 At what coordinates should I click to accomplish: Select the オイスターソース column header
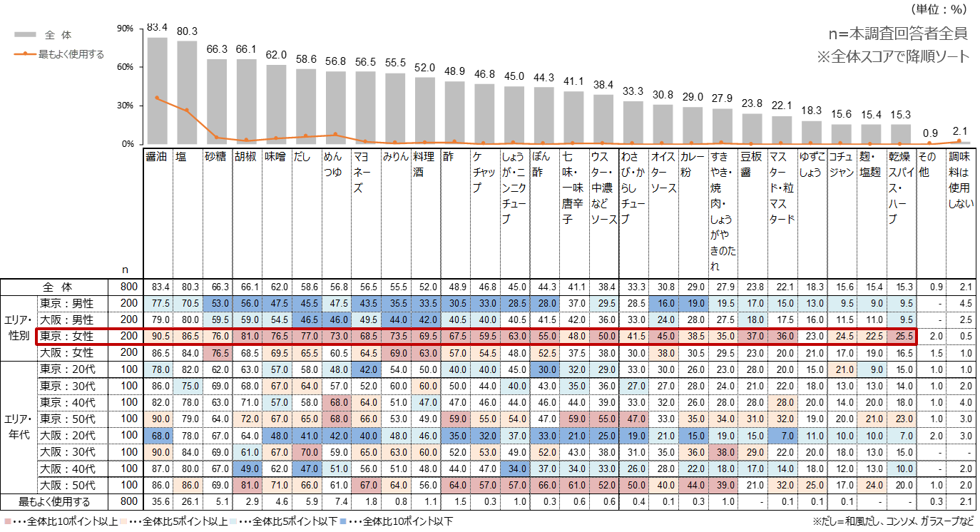663,172
